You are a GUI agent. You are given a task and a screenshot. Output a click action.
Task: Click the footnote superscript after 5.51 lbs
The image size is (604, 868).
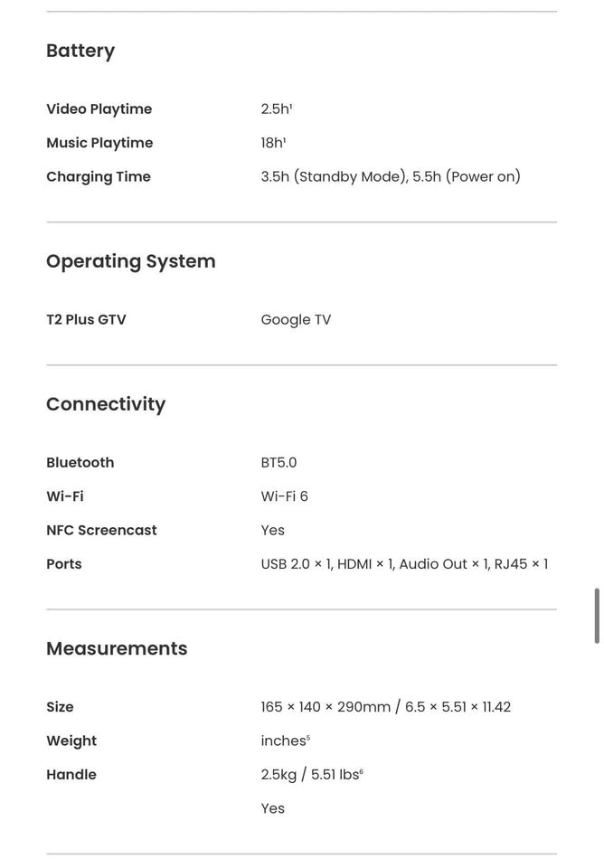click(x=362, y=771)
